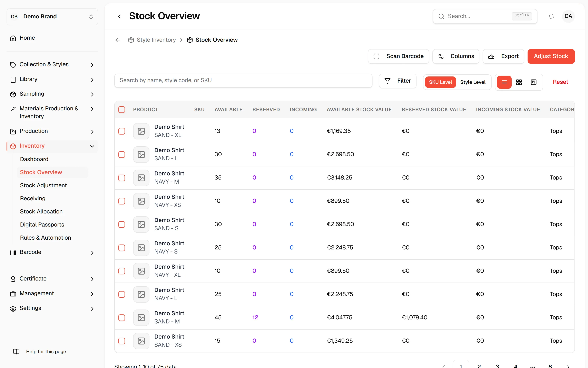
Task: Expand the Barcode chevron
Action: pyautogui.click(x=92, y=252)
